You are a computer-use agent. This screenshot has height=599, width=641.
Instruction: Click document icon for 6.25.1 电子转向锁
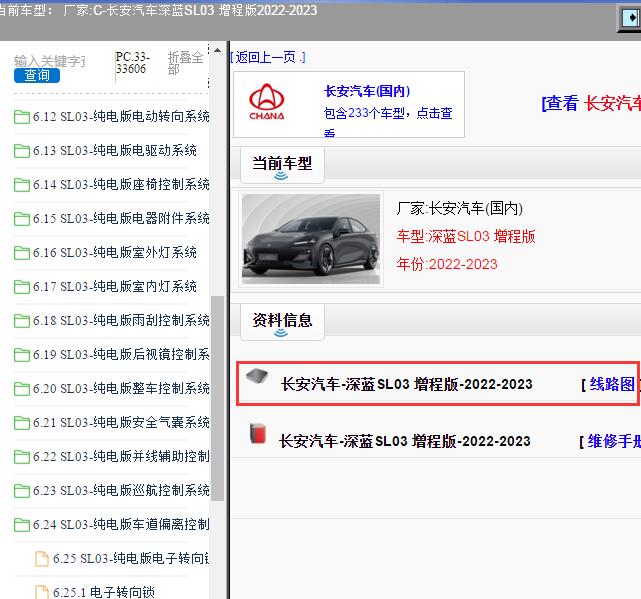pos(42,592)
